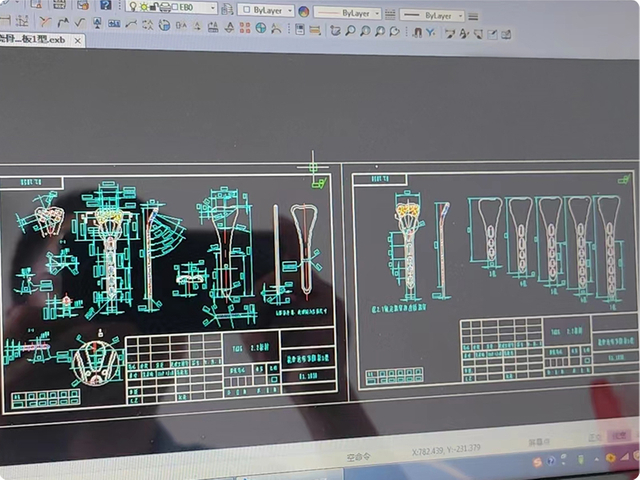Open the ByLayer color dropdown
The height and width of the screenshot is (480, 640).
pos(288,11)
